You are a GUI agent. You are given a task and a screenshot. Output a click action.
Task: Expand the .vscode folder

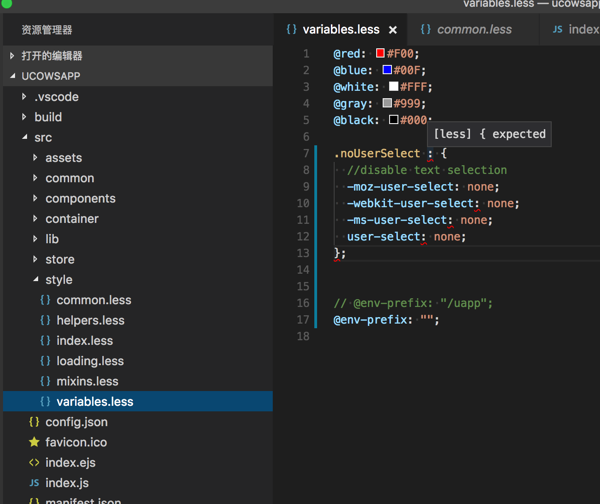[x=24, y=97]
